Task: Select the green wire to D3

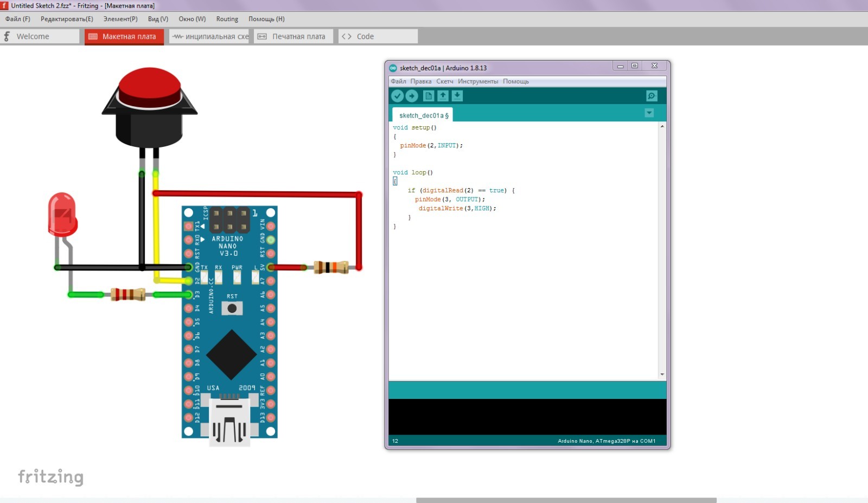Action: pos(173,294)
